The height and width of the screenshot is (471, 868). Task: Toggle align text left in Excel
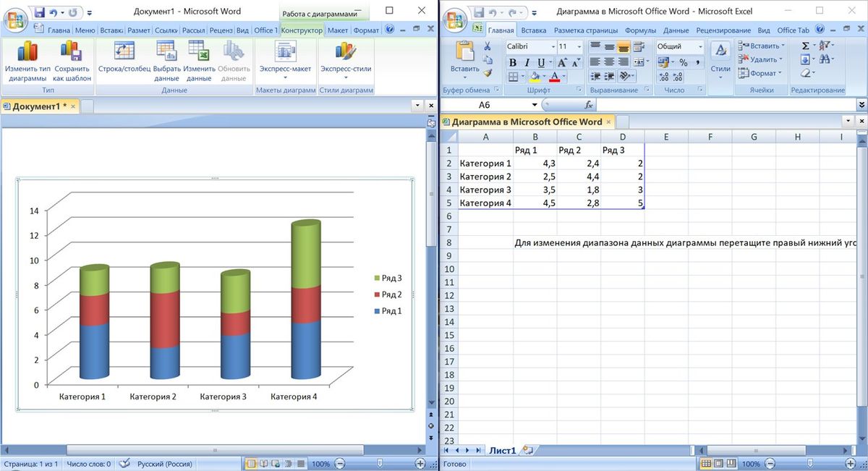coord(595,62)
